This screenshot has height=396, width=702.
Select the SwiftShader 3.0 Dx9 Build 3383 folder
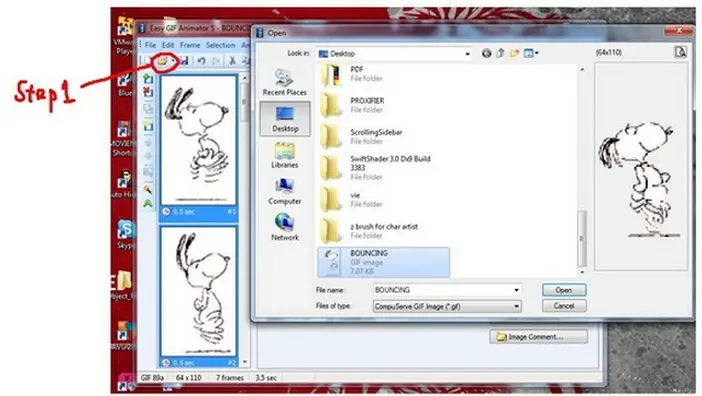[376, 168]
